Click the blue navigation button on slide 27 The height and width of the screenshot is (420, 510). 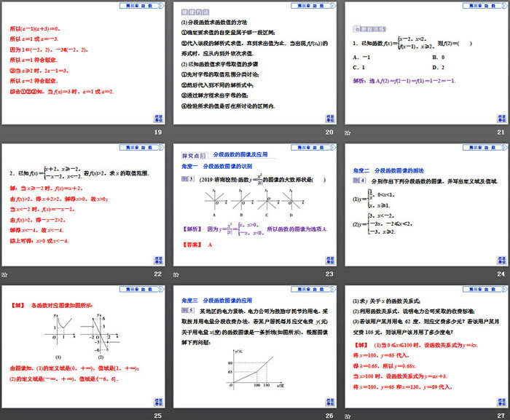tap(501, 402)
